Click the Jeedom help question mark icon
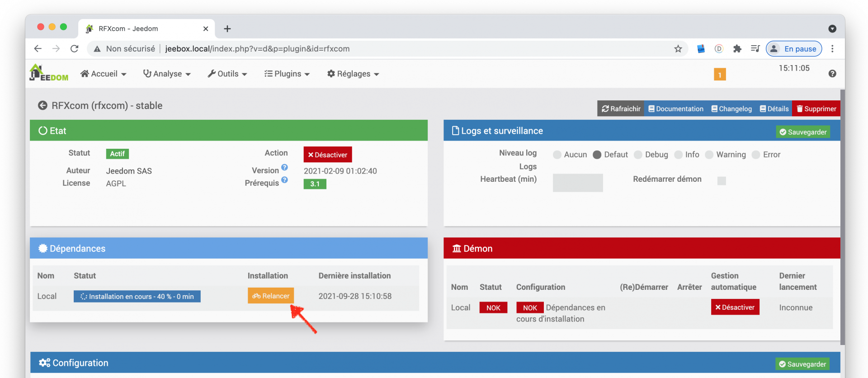 (832, 74)
